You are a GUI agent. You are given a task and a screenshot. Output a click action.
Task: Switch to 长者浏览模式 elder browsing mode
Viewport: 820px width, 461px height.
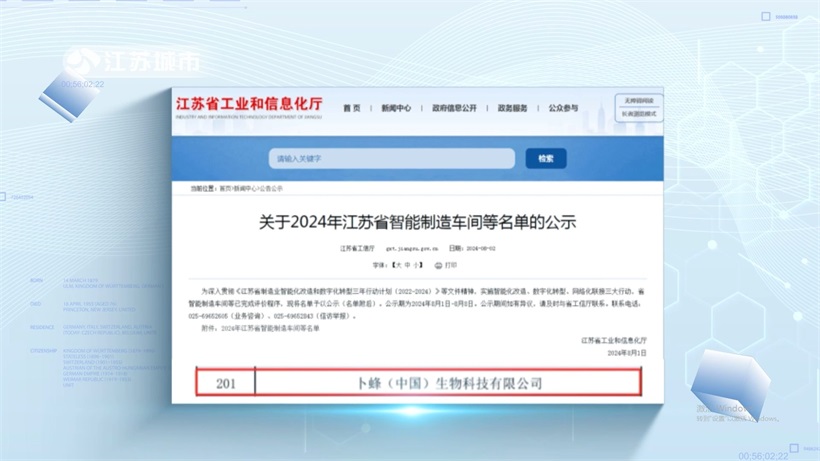[639, 113]
